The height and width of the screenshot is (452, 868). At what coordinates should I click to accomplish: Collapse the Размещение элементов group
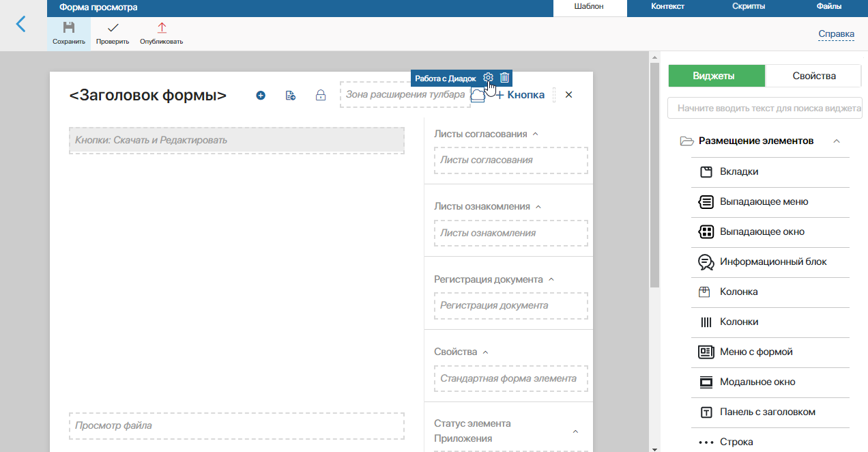click(x=837, y=141)
